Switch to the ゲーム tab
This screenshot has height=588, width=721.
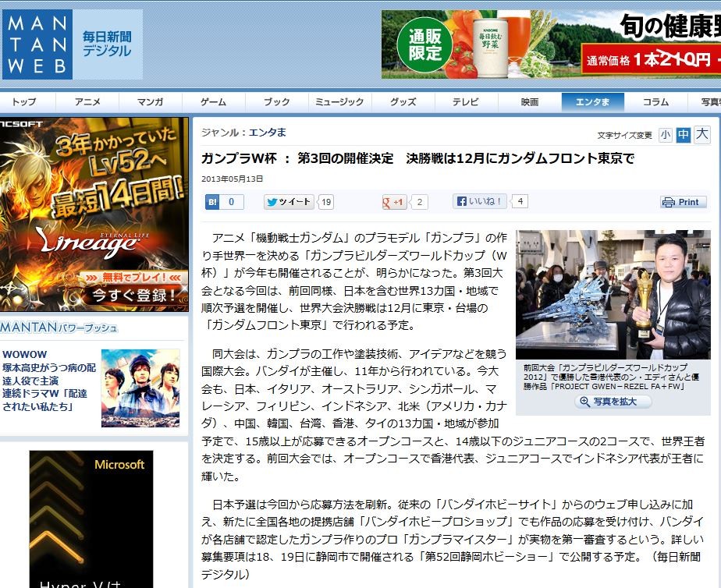[214, 102]
